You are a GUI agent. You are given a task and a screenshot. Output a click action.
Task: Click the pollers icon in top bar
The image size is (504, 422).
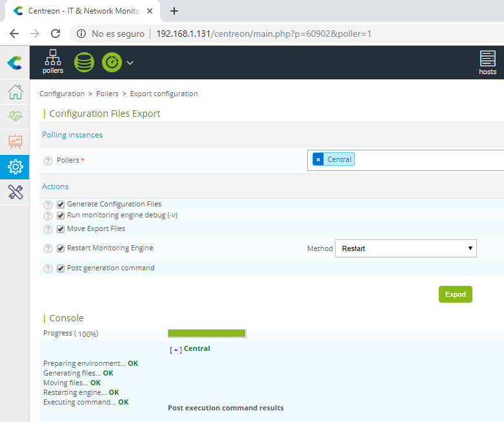53,62
